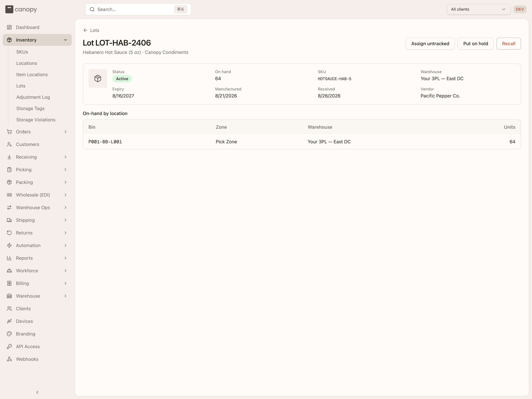
Task: Click the Put on hold button
Action: click(x=475, y=44)
